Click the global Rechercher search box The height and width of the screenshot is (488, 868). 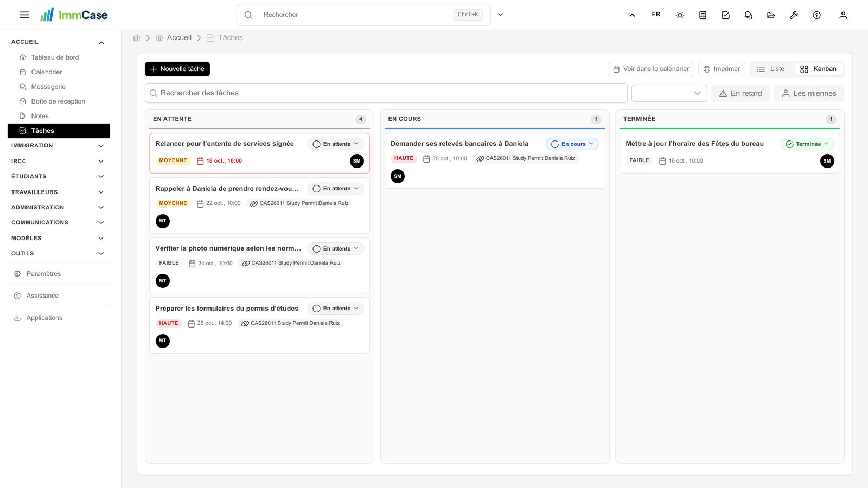tap(363, 15)
